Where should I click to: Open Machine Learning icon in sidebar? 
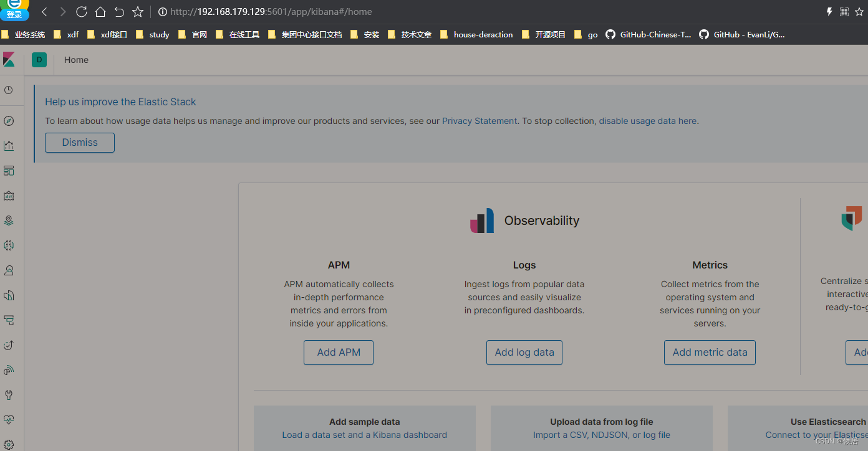9,245
